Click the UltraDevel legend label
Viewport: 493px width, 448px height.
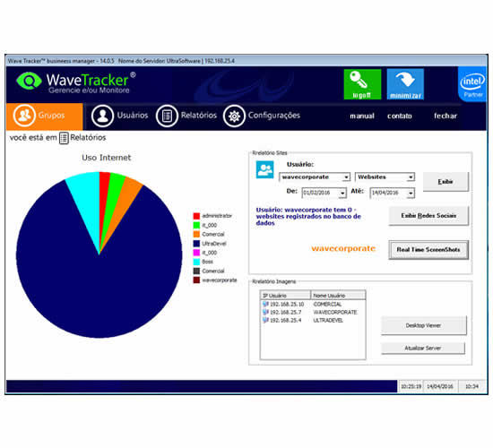click(x=214, y=244)
